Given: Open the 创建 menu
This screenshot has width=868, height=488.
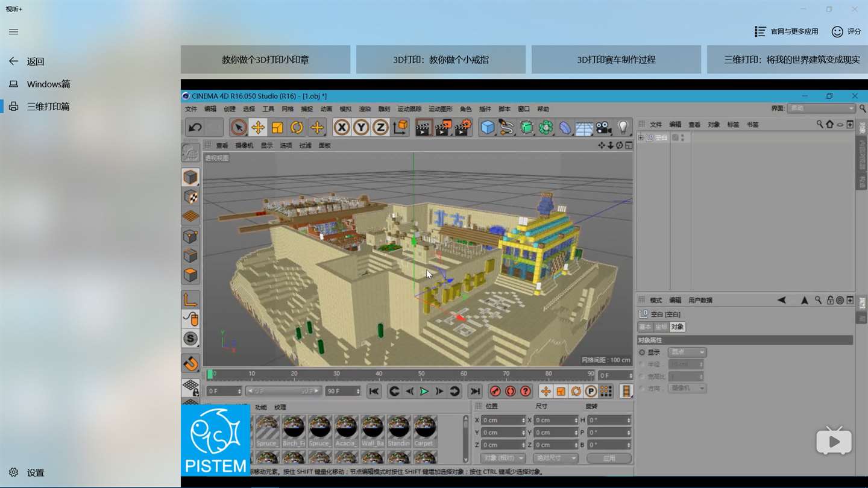Looking at the screenshot, I should coord(230,109).
